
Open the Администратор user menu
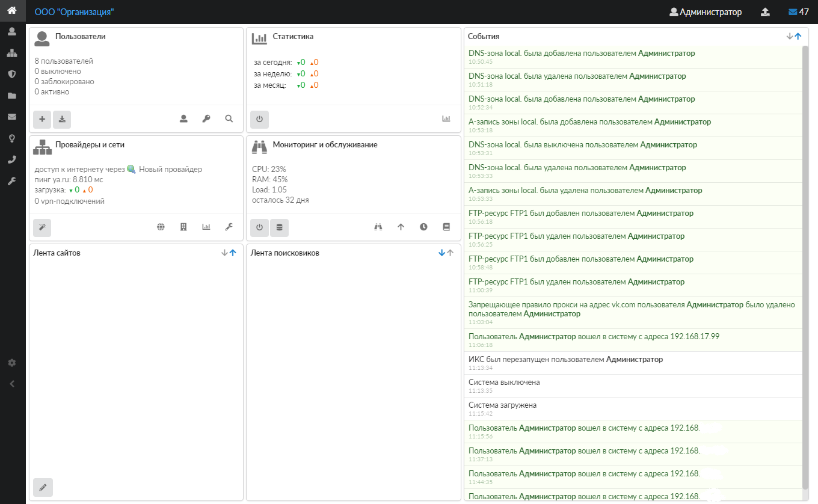click(706, 12)
